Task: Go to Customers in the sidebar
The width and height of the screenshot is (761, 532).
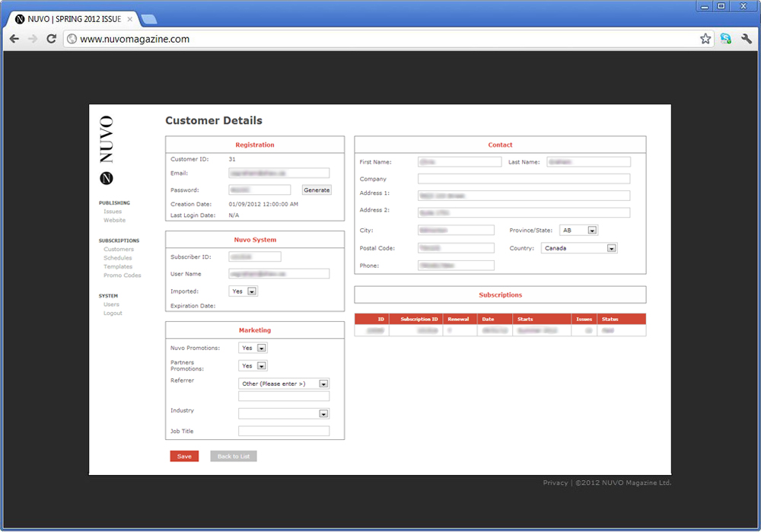Action: [119, 250]
